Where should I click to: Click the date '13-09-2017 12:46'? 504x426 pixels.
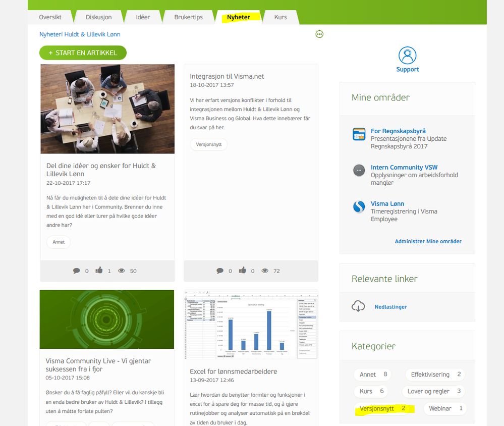211,380
